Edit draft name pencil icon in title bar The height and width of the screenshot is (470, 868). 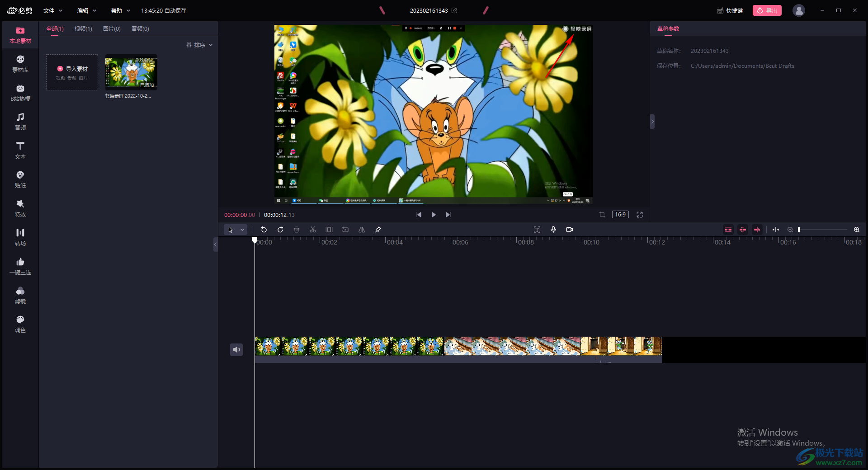[454, 10]
